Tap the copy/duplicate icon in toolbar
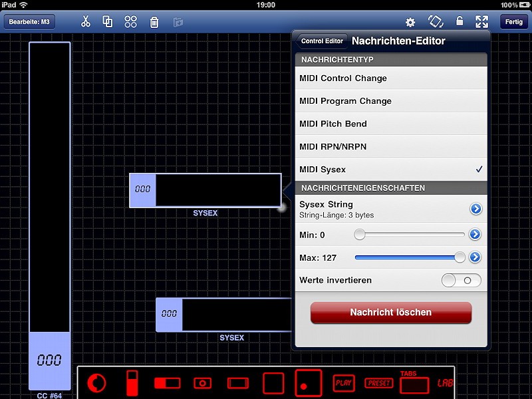Screen dimensions: 532x399 [x=108, y=22]
